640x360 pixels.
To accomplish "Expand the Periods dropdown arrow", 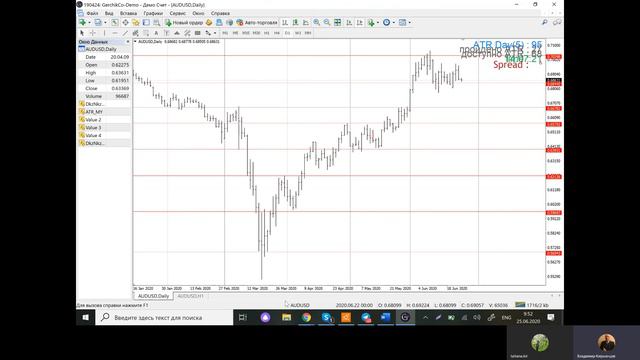I will pos(393,22).
